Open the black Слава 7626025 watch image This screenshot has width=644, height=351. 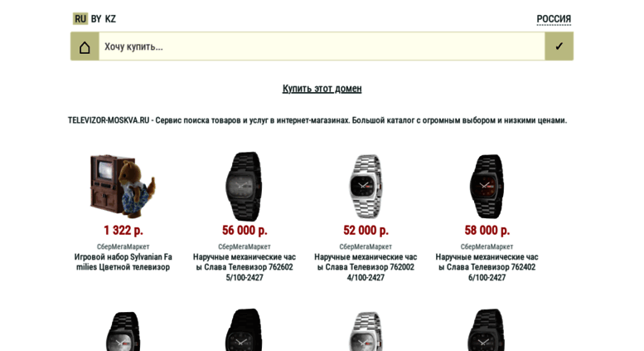pos(244,186)
